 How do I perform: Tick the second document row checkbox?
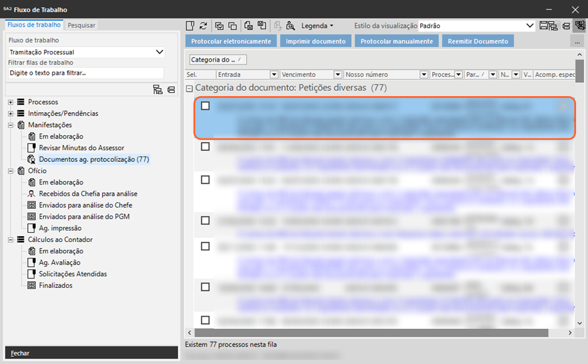click(205, 147)
